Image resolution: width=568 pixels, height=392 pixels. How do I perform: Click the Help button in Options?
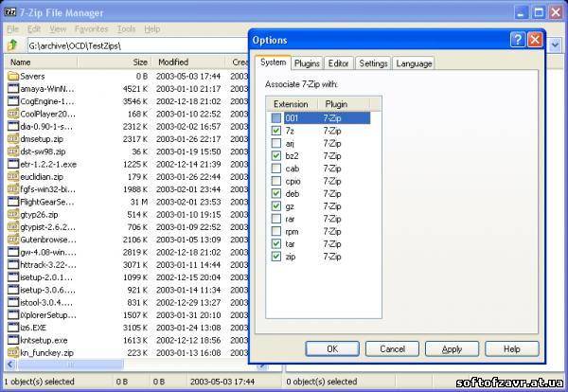coord(512,348)
